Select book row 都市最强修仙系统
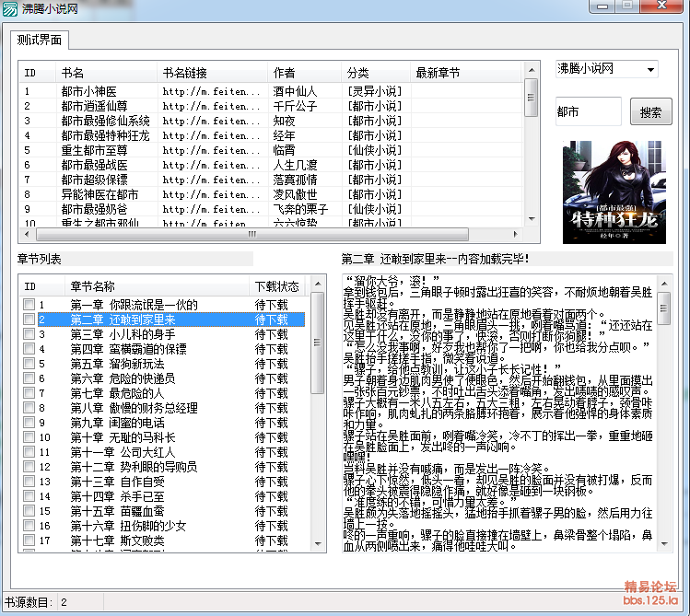 pos(271,121)
